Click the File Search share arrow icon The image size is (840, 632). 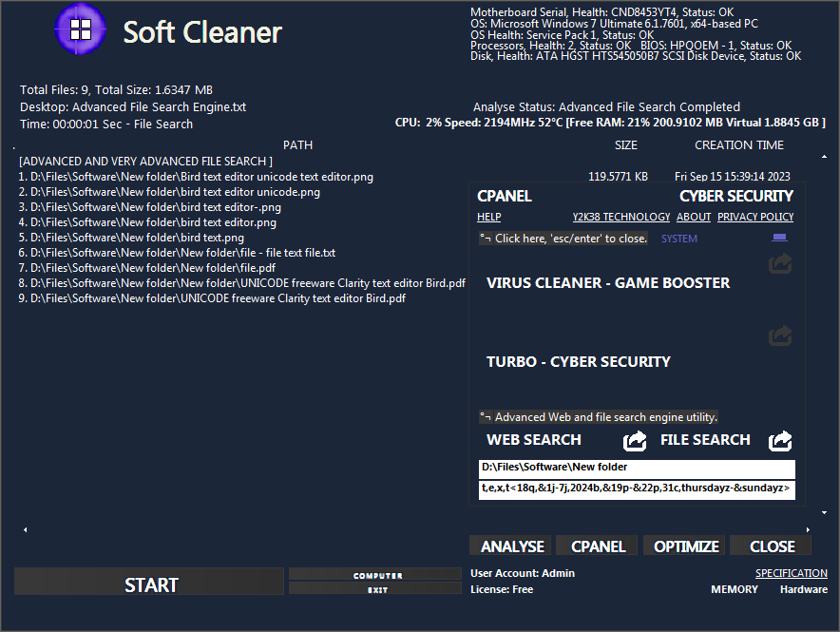(780, 441)
